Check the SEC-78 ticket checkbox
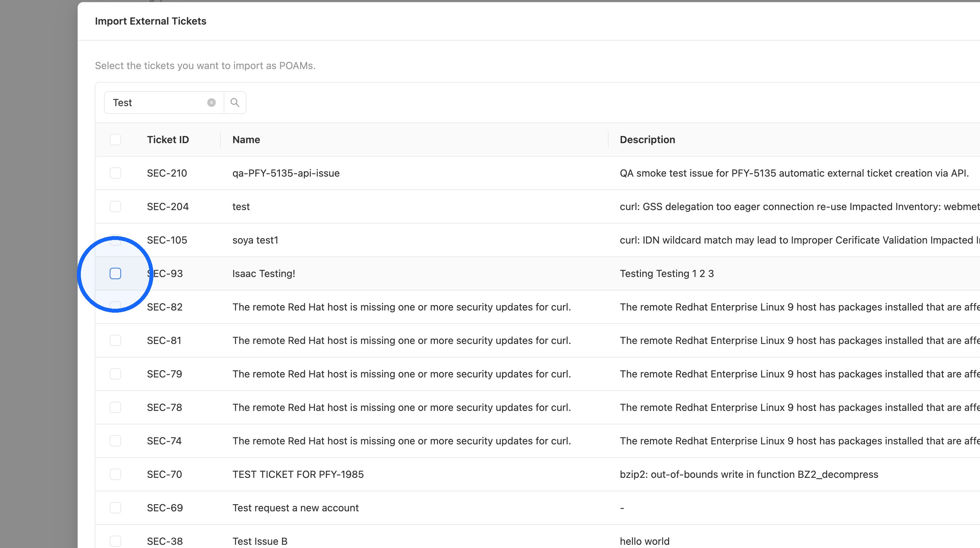 tap(115, 407)
